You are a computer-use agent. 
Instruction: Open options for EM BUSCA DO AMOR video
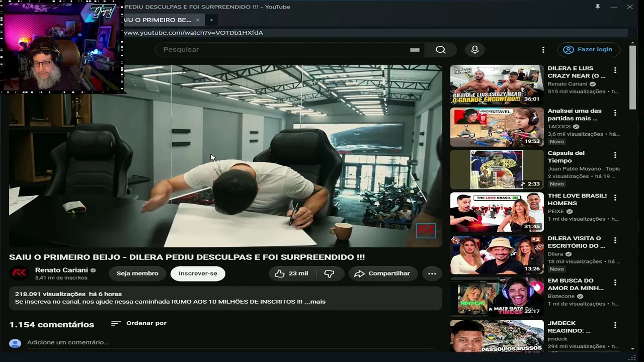tap(615, 283)
